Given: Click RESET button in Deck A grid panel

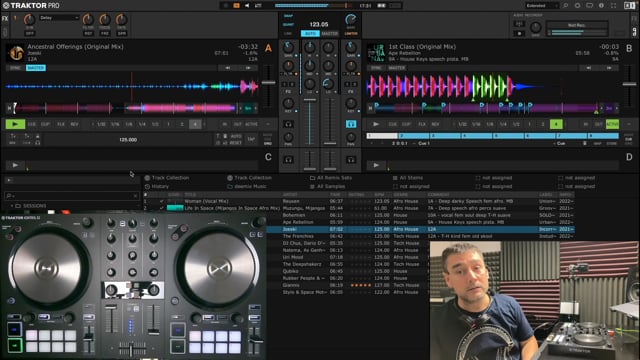Looking at the screenshot, I should 236,143.
